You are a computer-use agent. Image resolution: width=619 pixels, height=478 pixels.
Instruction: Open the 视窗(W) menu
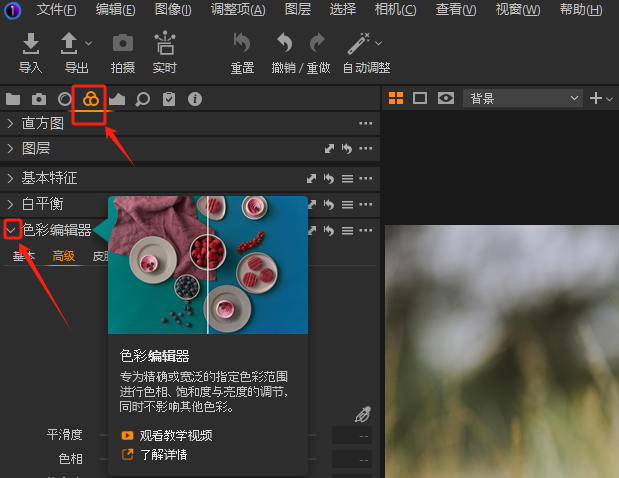point(518,9)
